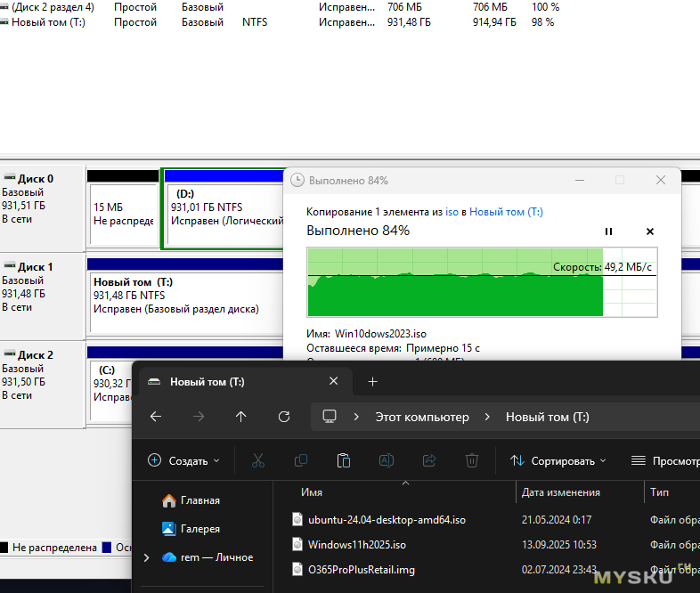
Task: Close the Новый том (T:) tab
Action: click(x=334, y=382)
